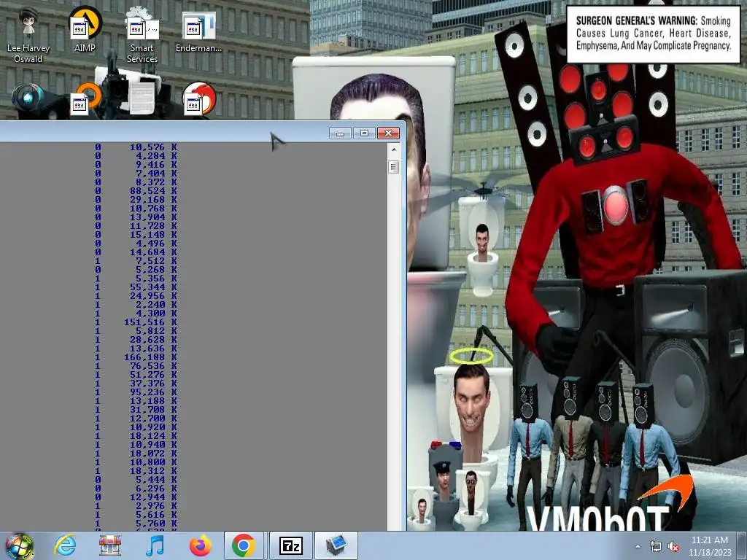The width and height of the screenshot is (747, 560).
Task: Select the row showing 18,312 K
Action: 136,471
